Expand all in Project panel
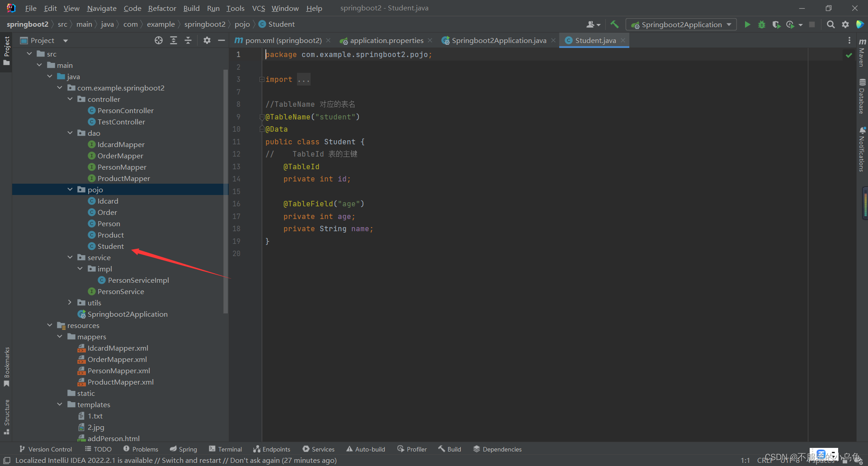The image size is (868, 466). click(174, 40)
